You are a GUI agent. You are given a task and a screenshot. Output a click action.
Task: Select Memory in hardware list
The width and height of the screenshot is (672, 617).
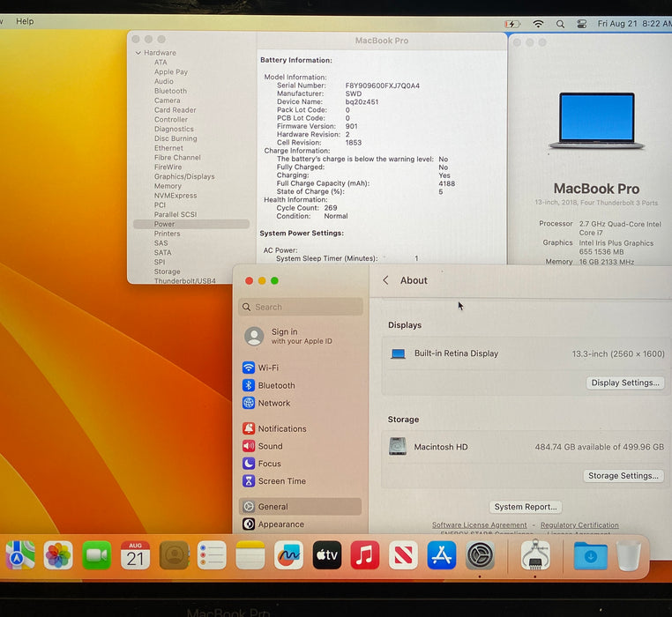coord(168,186)
